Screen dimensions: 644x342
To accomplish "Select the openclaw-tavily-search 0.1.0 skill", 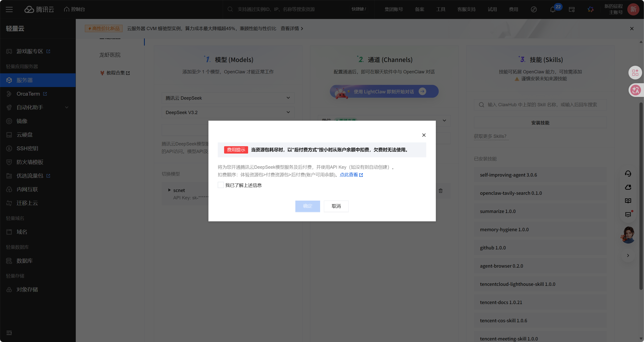I will [540, 193].
